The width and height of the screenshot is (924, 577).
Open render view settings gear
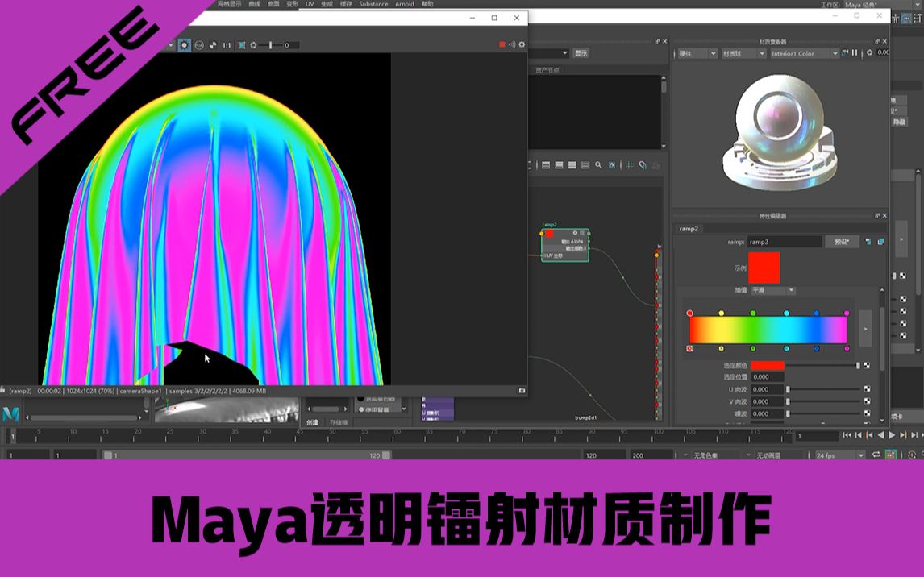(x=522, y=45)
